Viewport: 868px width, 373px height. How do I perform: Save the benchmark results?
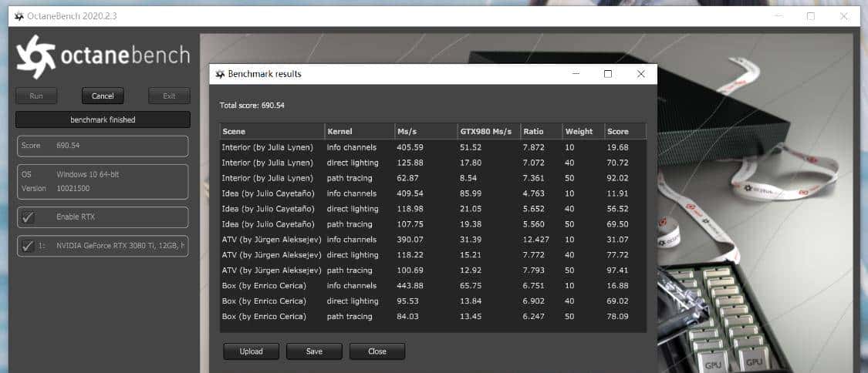tap(314, 351)
